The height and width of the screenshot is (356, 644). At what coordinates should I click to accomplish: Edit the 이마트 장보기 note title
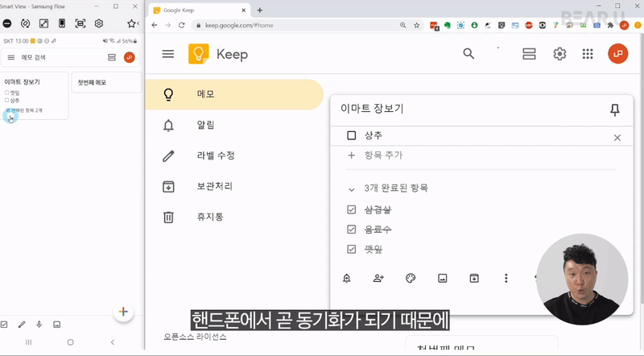372,109
